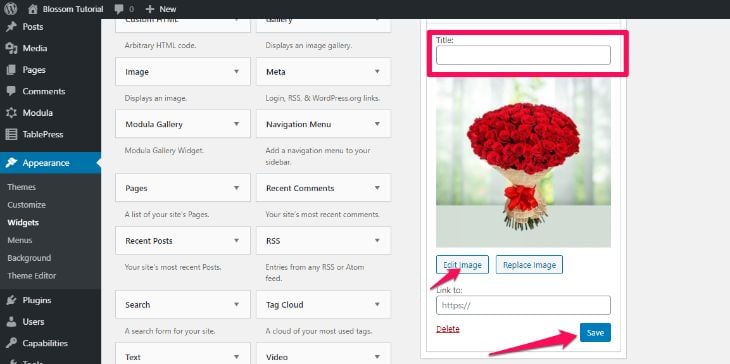This screenshot has width=730, height=364.
Task: Save the image widget
Action: (x=595, y=332)
